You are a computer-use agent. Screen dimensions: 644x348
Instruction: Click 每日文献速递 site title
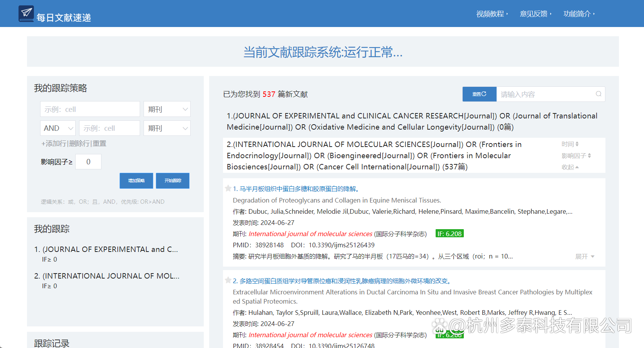pos(64,18)
